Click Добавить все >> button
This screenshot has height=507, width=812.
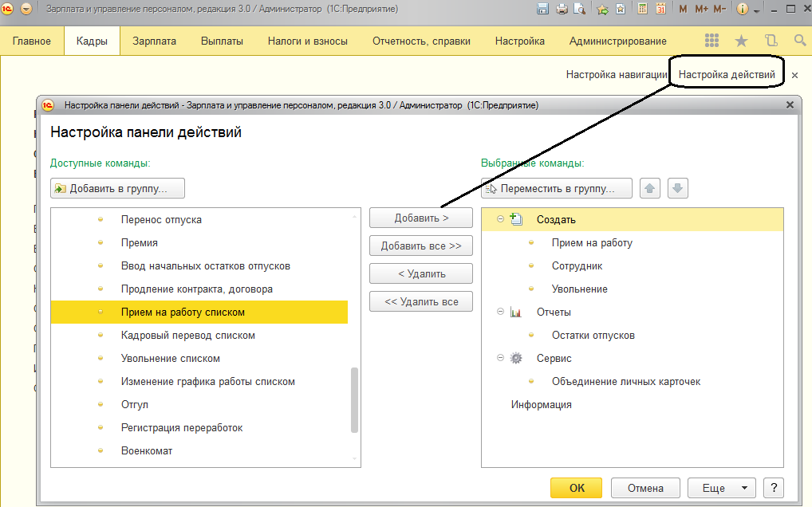[421, 246]
